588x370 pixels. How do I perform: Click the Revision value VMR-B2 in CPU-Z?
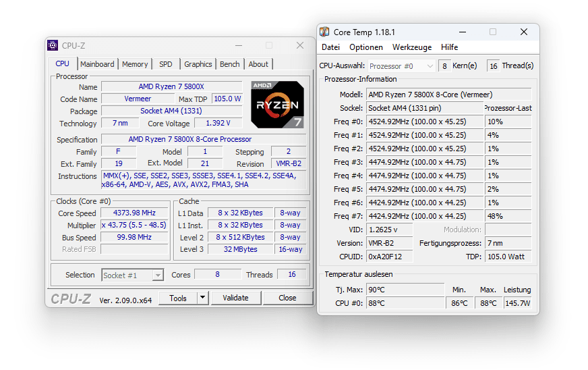click(x=289, y=164)
